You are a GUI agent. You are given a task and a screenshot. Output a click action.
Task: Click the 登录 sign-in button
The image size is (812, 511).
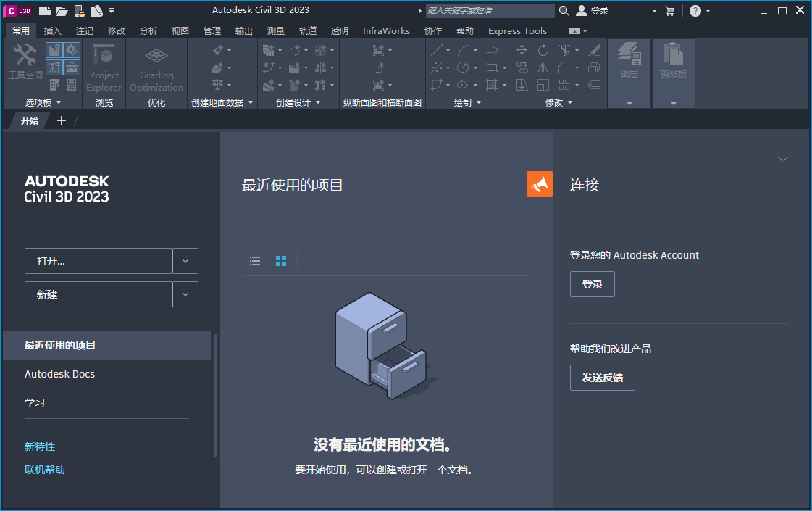592,284
